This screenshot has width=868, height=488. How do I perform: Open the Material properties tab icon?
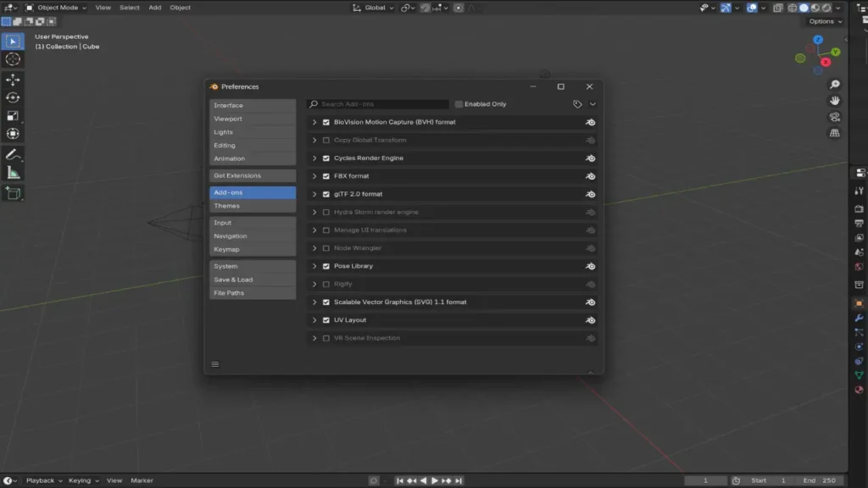point(859,390)
